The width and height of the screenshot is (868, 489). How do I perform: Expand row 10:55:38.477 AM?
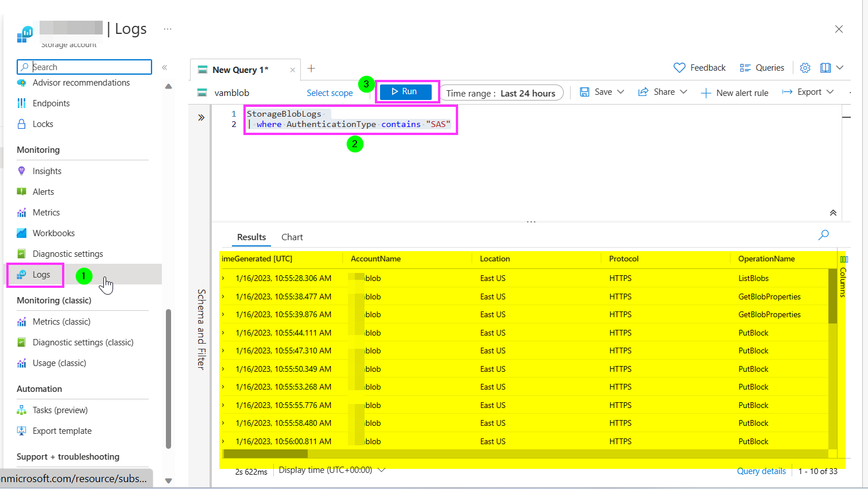click(223, 297)
